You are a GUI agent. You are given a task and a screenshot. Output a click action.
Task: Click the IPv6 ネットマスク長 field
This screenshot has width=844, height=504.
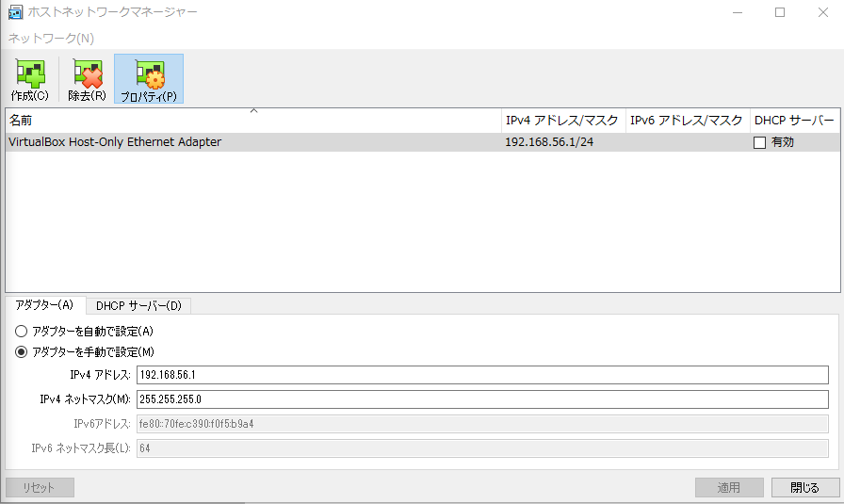pos(482,448)
